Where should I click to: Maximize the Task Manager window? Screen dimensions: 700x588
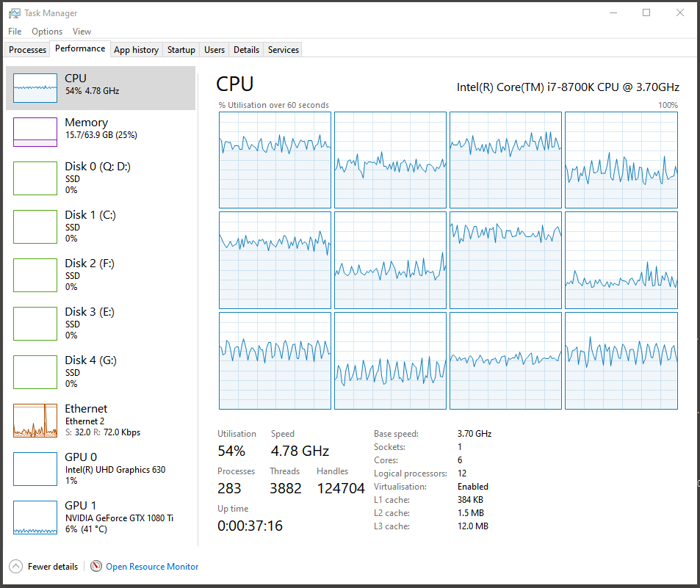tap(646, 13)
